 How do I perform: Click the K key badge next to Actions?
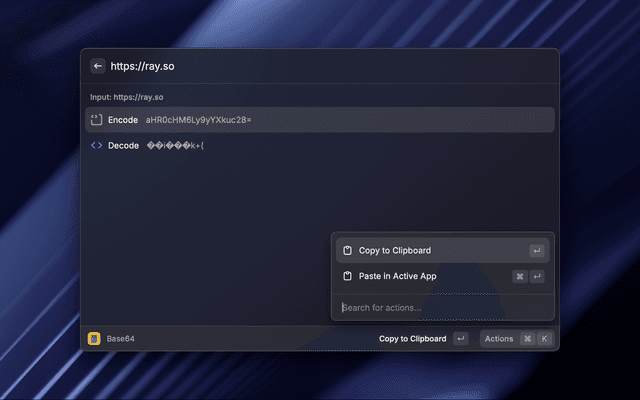click(x=545, y=339)
